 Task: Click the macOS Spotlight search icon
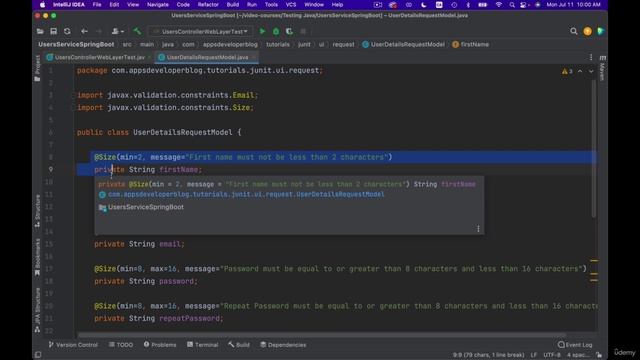pos(512,5)
